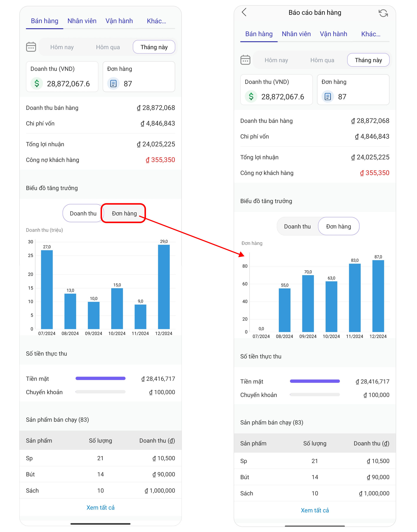
Task: Tap green dollar revenue icon in left screen
Action: 37,83
